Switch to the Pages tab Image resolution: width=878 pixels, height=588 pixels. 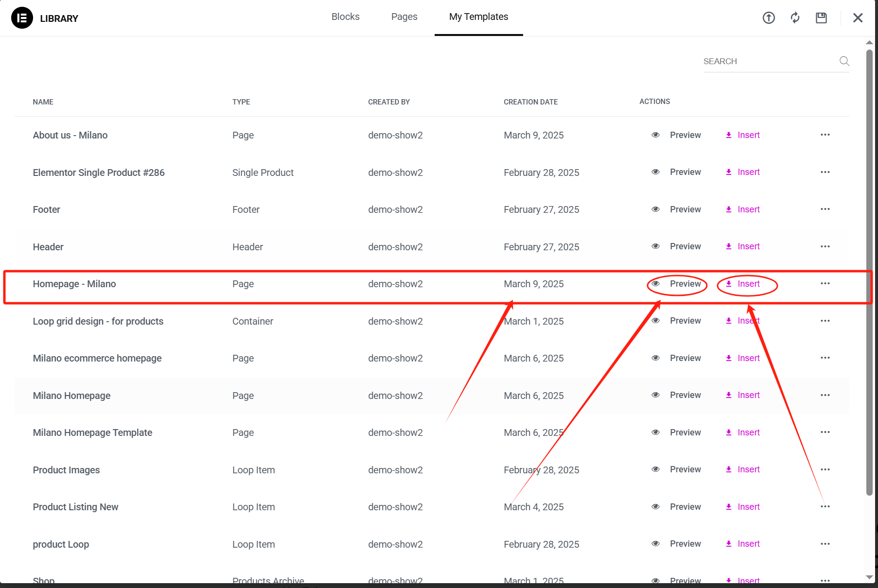(x=404, y=17)
